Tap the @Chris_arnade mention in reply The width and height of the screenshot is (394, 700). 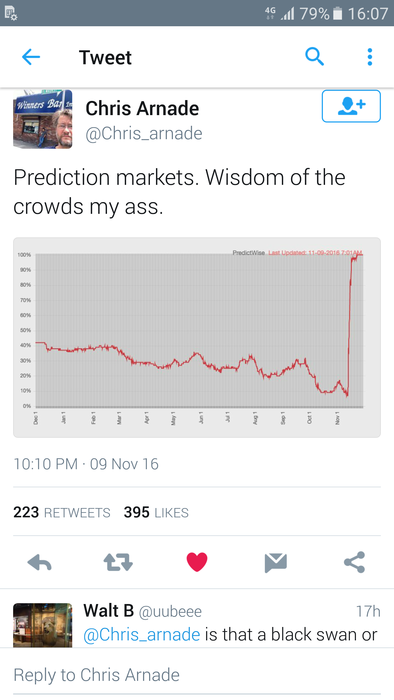tap(141, 634)
